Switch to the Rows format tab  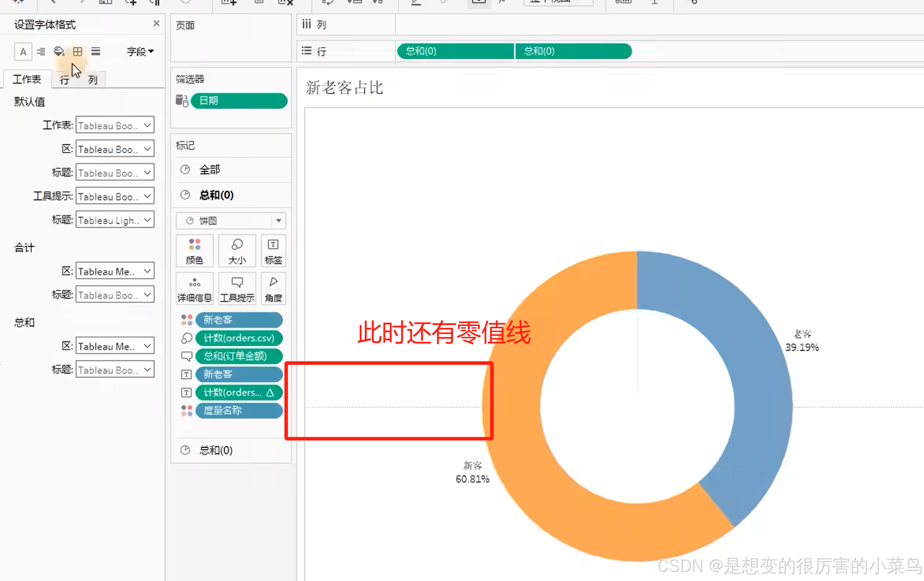pos(64,80)
